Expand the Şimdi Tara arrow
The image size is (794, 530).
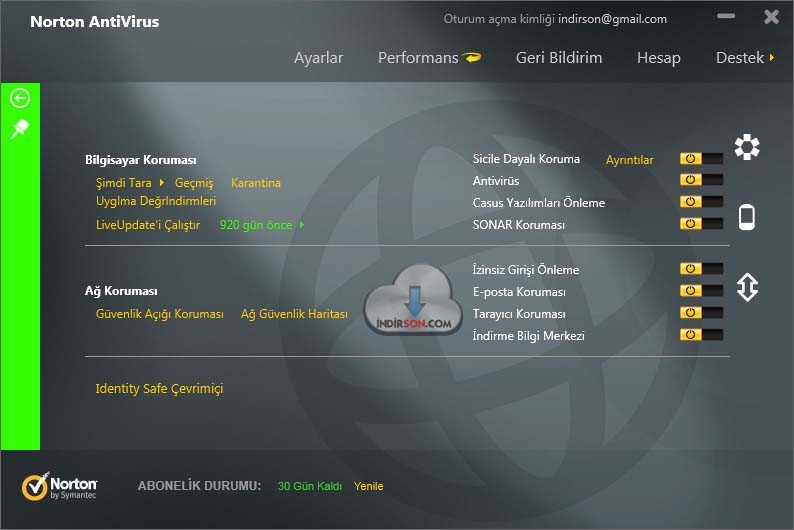coord(162,182)
